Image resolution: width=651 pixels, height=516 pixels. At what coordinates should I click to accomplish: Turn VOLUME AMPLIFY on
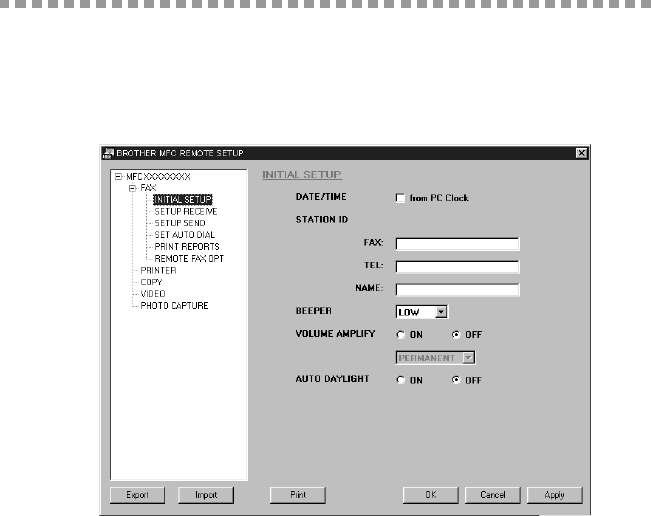pos(401,335)
